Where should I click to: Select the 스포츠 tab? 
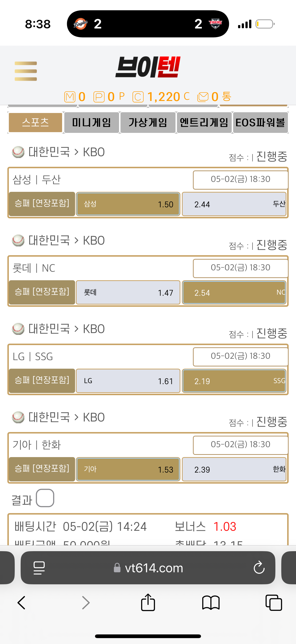click(36, 123)
